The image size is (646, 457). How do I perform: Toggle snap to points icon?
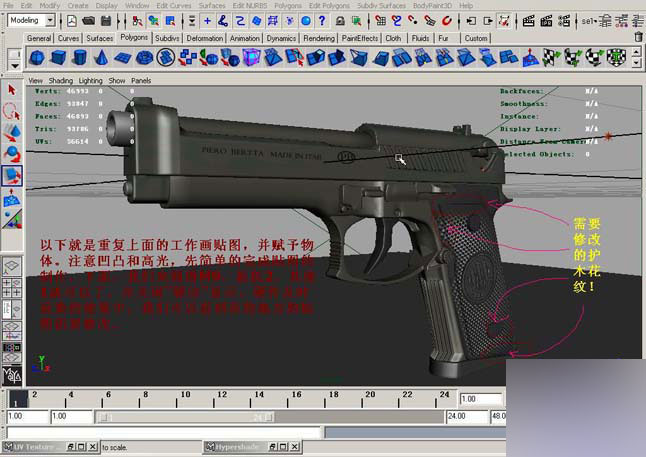[413, 21]
